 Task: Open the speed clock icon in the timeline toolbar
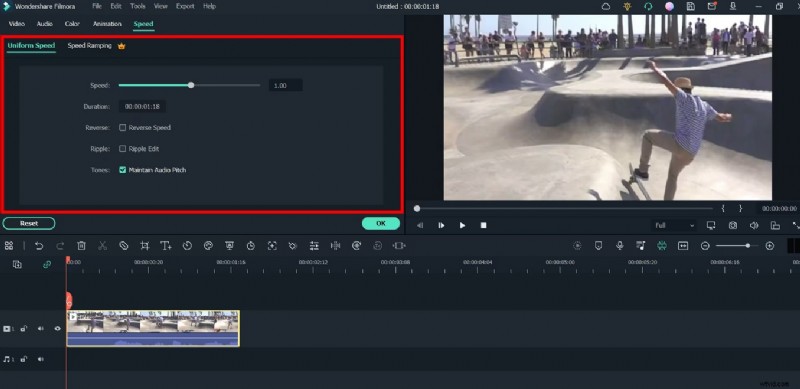click(187, 246)
